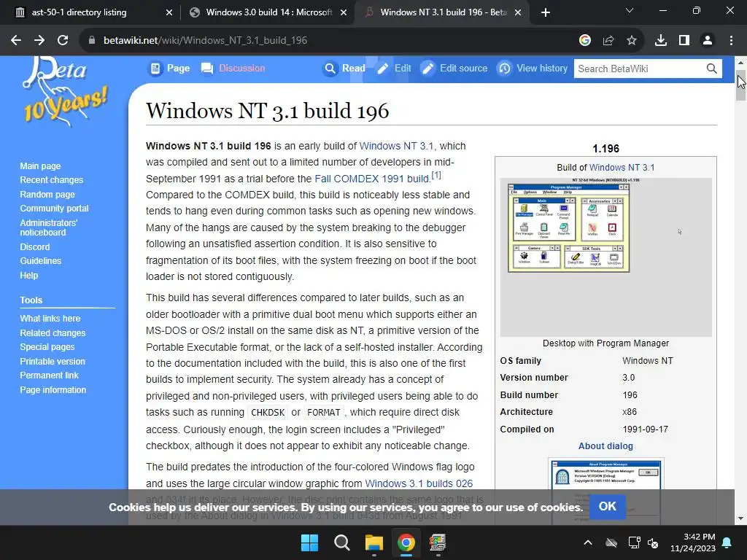Viewport: 747px width, 560px height.
Task: Click Related changes link
Action: point(53,332)
